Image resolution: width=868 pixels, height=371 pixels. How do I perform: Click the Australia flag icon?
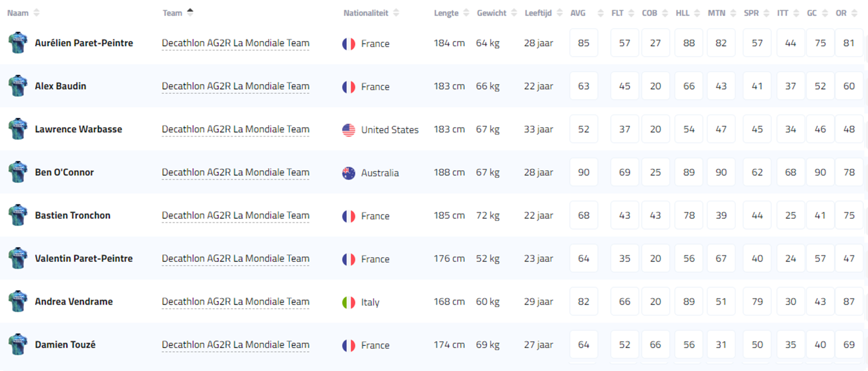tap(349, 173)
